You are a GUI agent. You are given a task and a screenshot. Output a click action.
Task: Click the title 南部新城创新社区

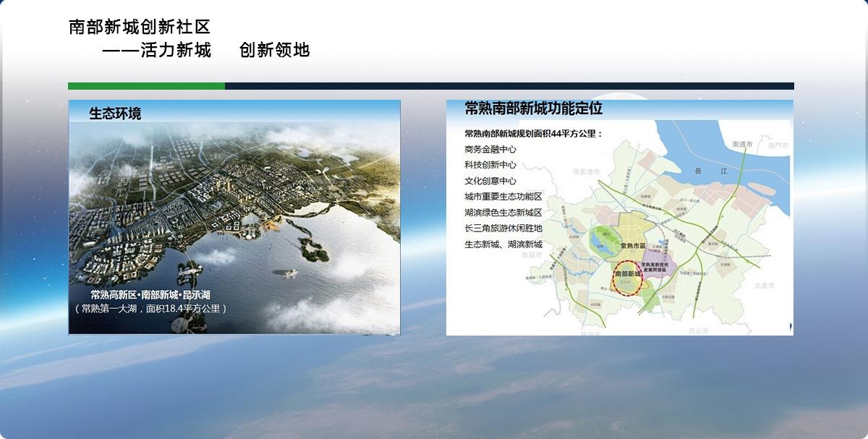click(x=140, y=27)
